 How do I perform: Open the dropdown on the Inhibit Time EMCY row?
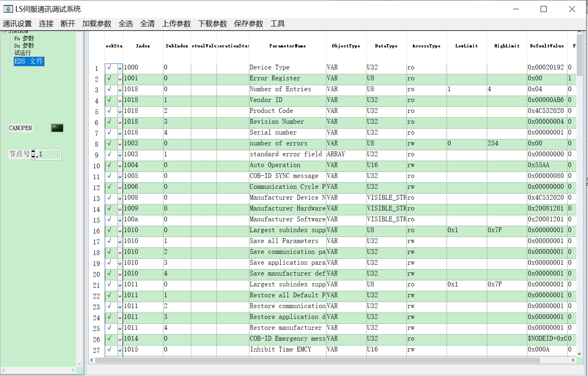pos(119,350)
